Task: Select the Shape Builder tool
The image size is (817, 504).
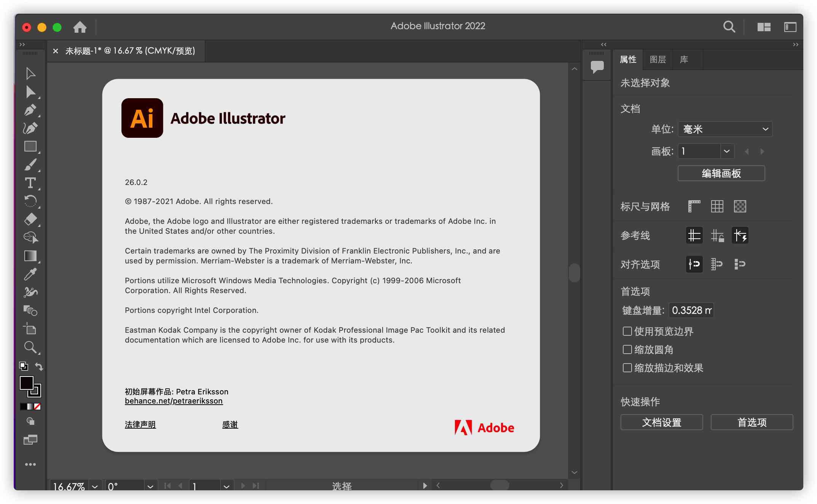Action: coord(30,238)
